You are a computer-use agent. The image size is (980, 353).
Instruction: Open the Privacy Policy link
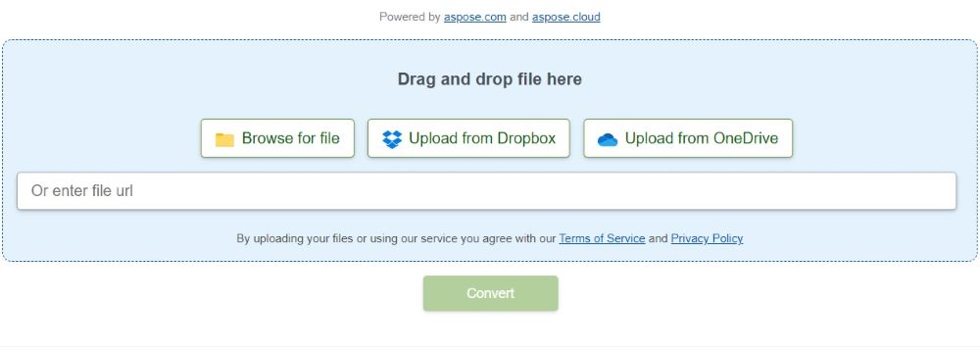707,238
